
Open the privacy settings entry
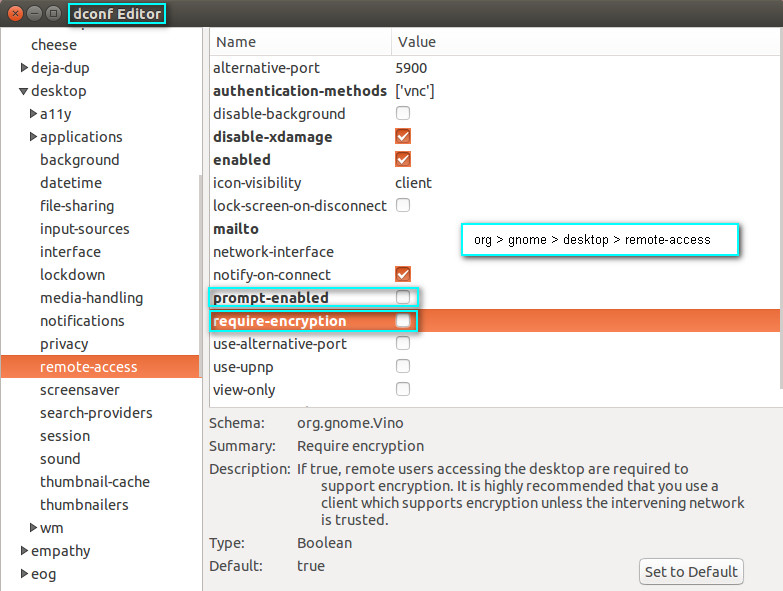tap(64, 343)
